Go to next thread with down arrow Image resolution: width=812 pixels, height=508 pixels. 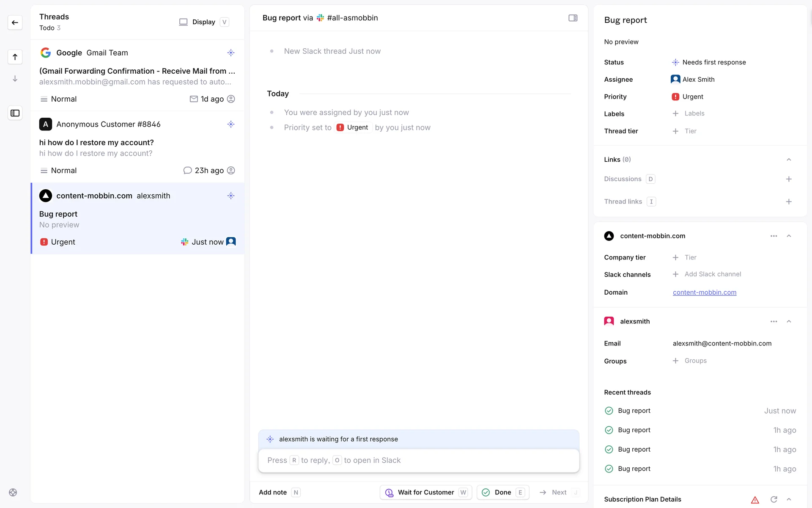(x=15, y=79)
